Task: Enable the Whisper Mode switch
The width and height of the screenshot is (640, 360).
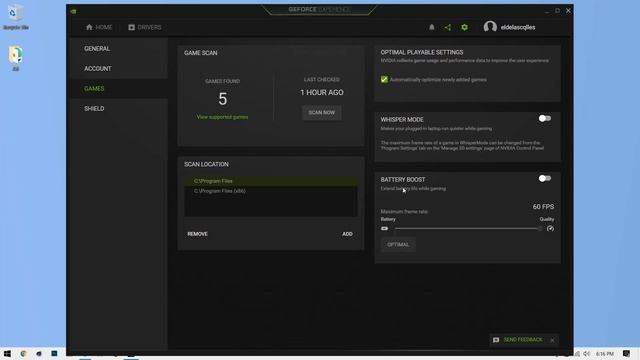Action: click(x=544, y=118)
